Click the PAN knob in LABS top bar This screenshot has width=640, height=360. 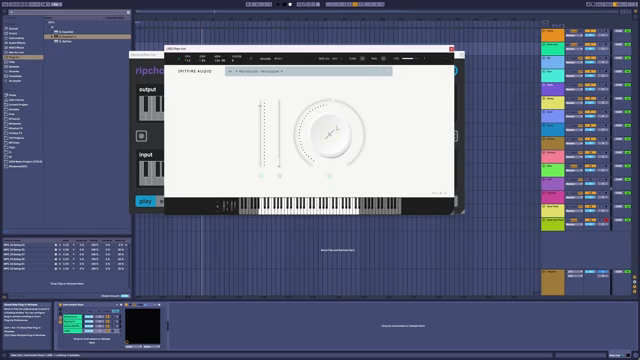tap(383, 59)
